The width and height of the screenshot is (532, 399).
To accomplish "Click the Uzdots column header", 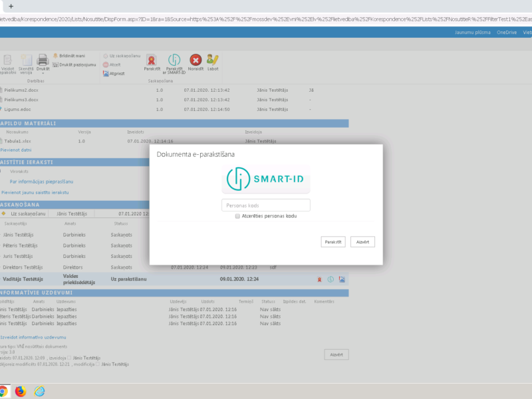I will (207, 302).
